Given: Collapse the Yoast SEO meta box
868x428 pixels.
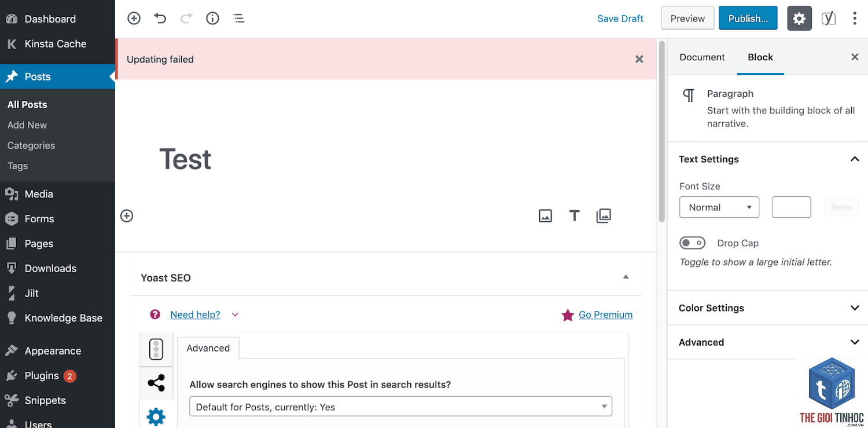Looking at the screenshot, I should point(626,277).
